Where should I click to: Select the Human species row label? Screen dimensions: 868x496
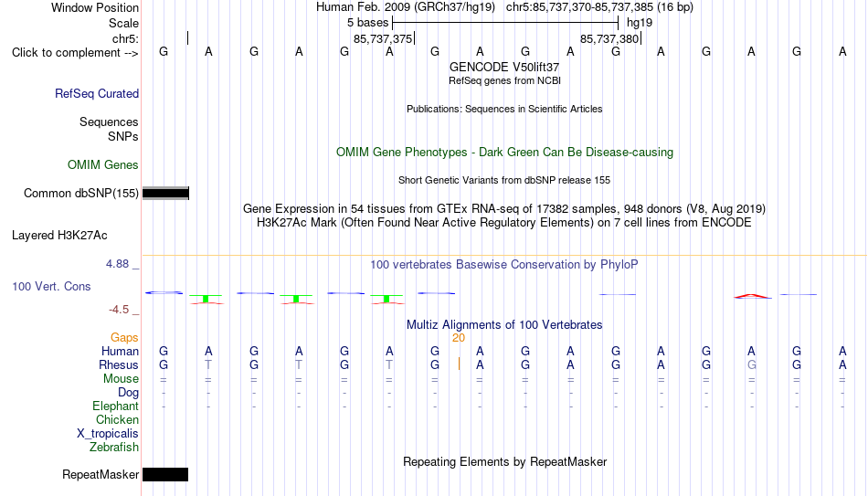120,352
